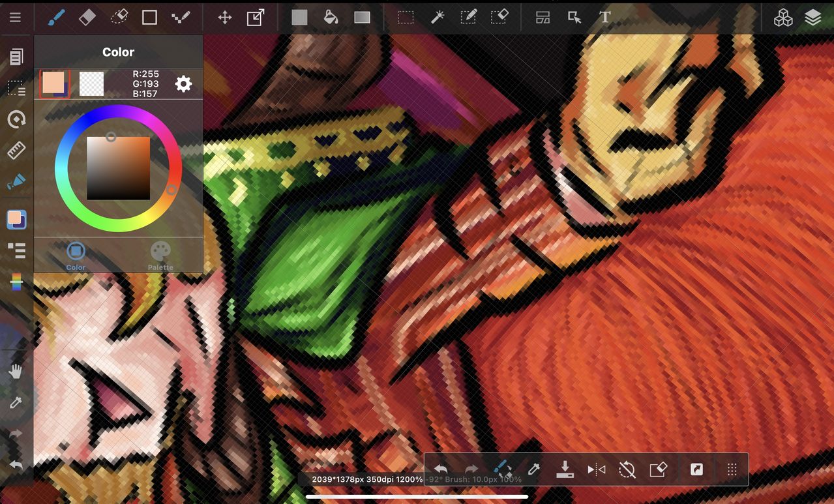The image size is (834, 504).
Task: Save the artwork with the download button
Action: pos(565,469)
